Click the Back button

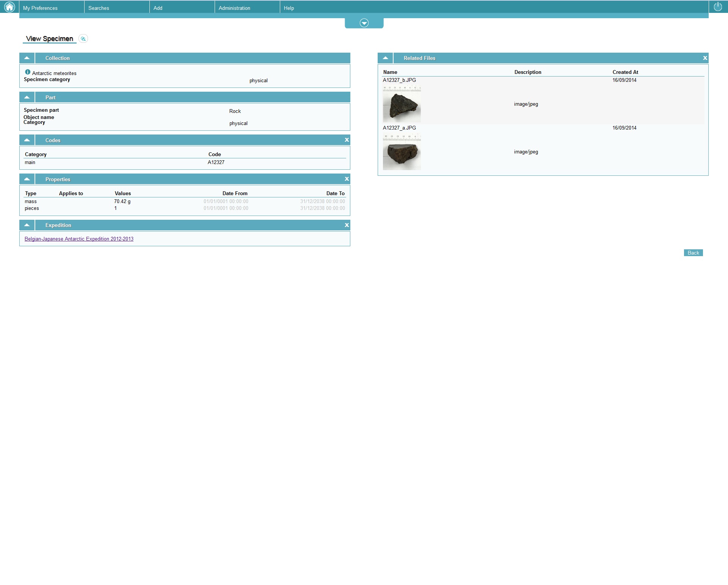693,253
